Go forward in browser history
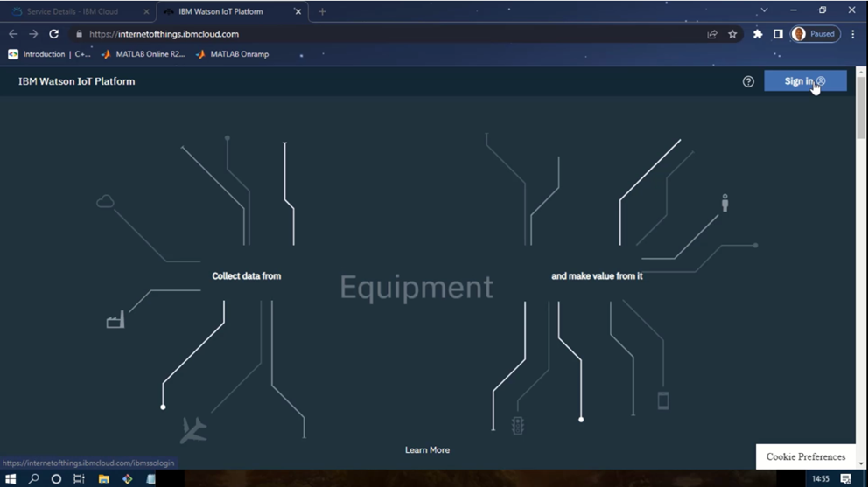This screenshot has height=487, width=868. pos(33,34)
